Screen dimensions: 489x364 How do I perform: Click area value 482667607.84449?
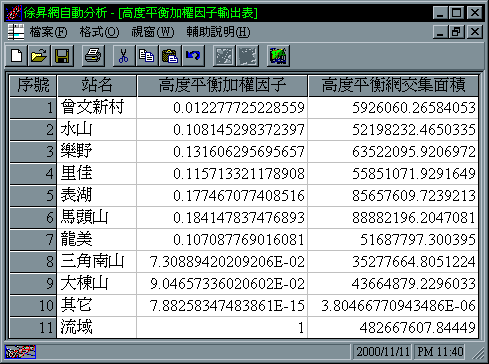click(x=393, y=328)
